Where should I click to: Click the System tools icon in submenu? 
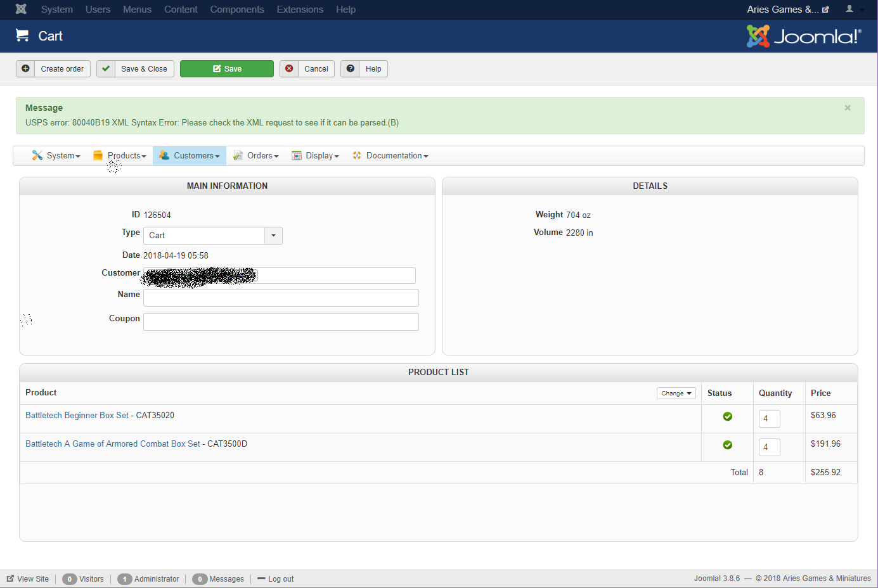[x=37, y=155]
